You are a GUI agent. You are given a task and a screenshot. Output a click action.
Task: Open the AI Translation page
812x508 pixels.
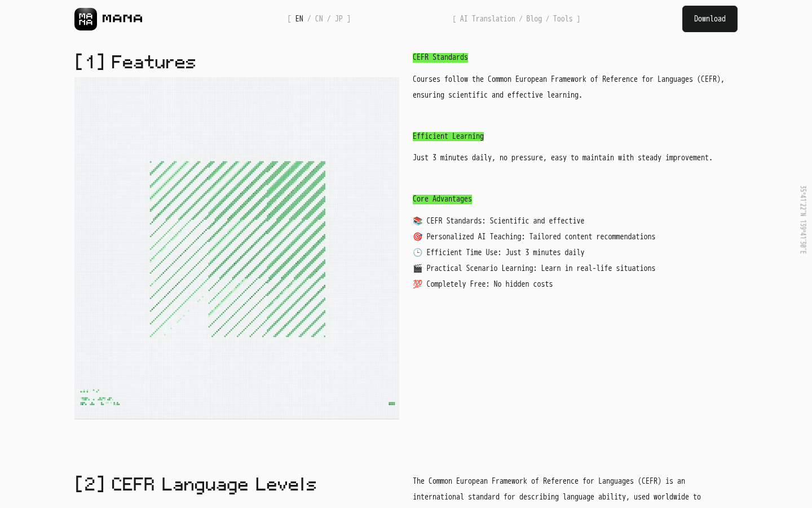click(x=488, y=19)
